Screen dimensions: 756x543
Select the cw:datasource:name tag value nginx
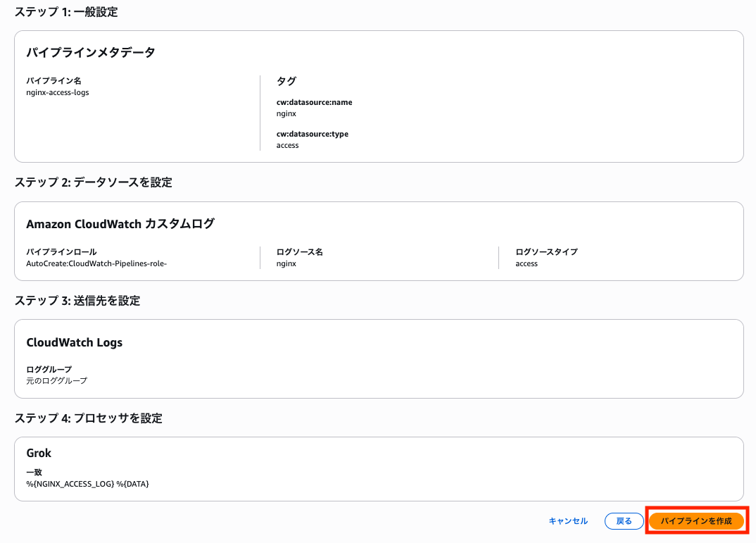(286, 113)
